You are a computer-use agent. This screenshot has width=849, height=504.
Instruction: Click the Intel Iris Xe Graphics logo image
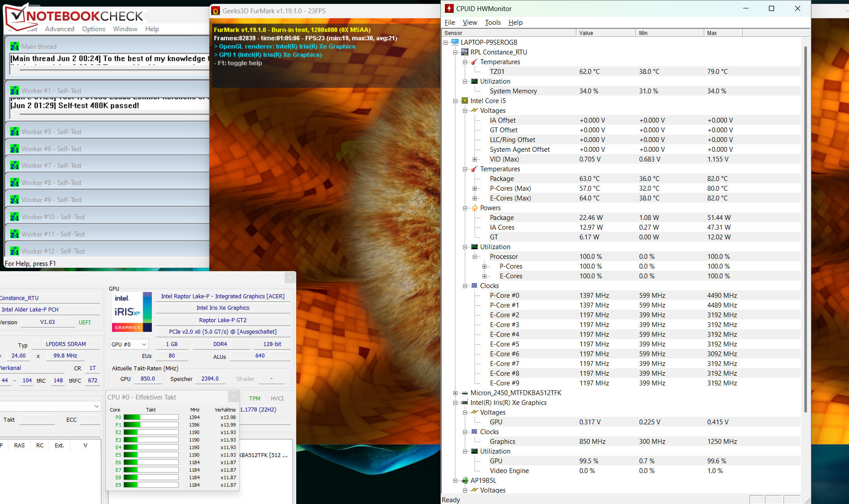[132, 312]
